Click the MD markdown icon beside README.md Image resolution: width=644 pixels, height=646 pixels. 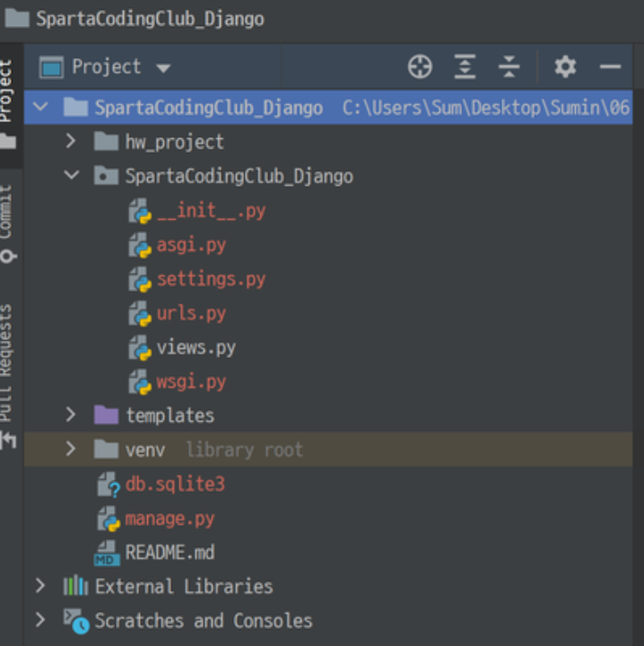click(107, 554)
